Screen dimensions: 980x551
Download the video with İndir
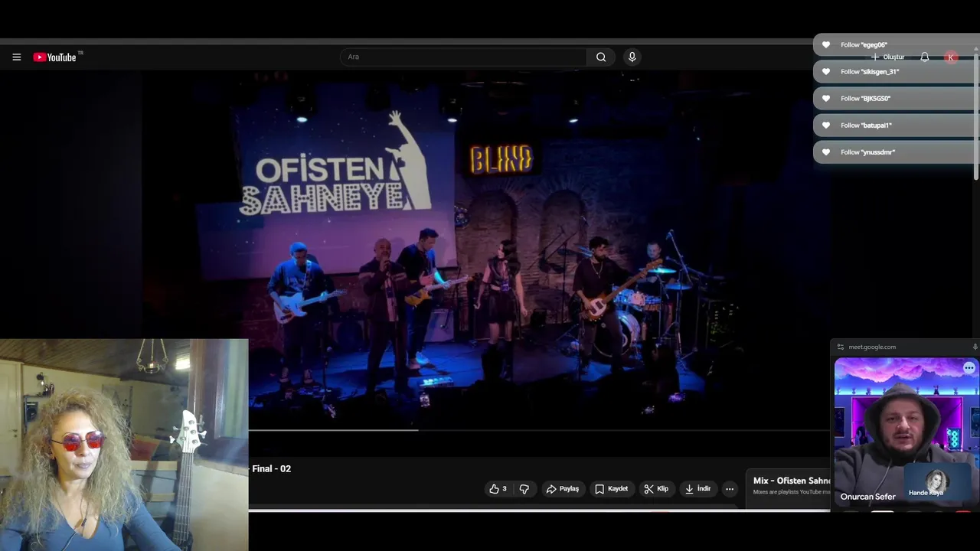[698, 488]
